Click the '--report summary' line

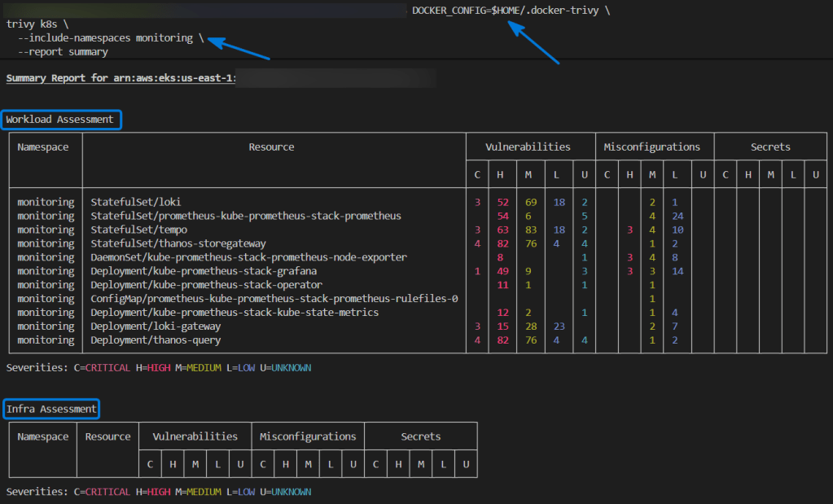click(63, 52)
